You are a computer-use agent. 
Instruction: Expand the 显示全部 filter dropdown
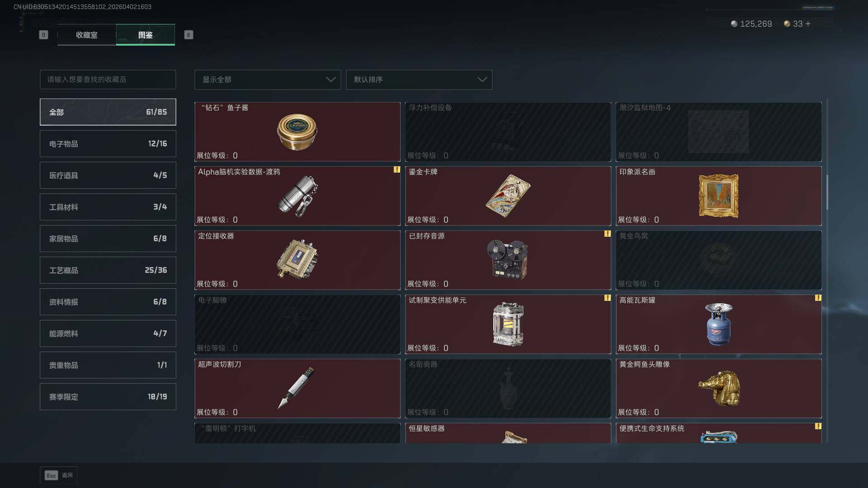click(268, 80)
